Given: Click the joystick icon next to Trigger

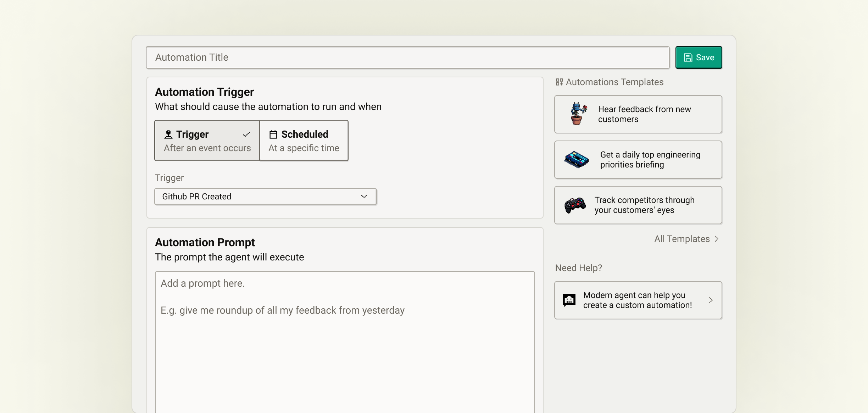Looking at the screenshot, I should [x=168, y=134].
